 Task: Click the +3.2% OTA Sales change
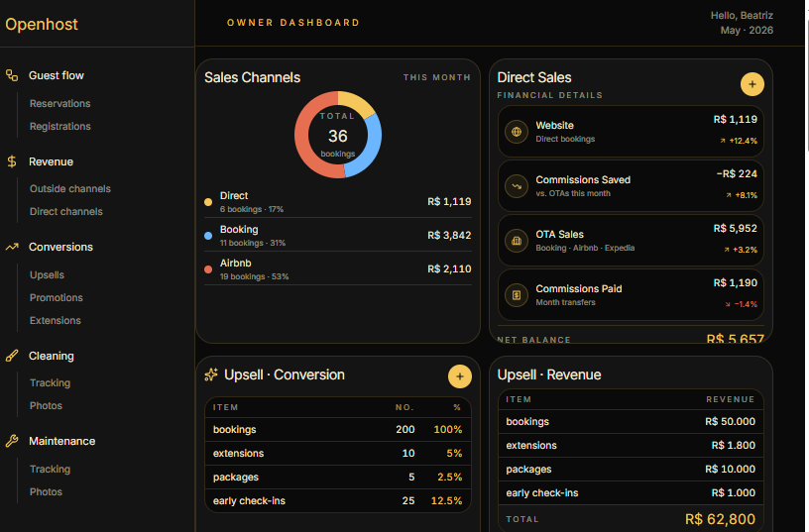click(745, 250)
